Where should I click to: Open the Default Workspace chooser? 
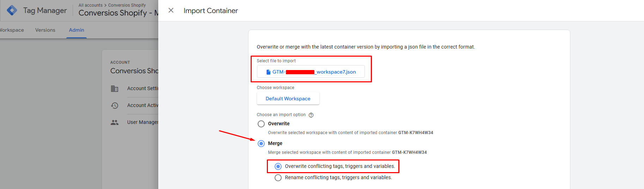pyautogui.click(x=288, y=99)
